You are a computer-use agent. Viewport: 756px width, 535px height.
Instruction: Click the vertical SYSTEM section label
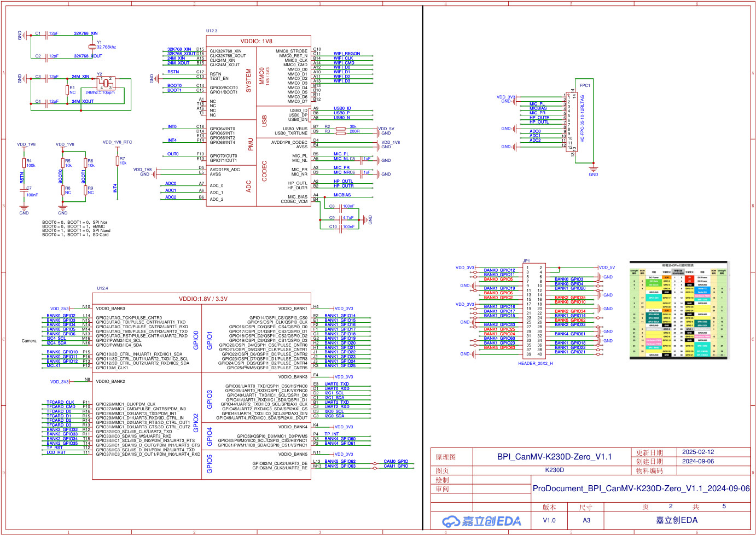(x=248, y=80)
